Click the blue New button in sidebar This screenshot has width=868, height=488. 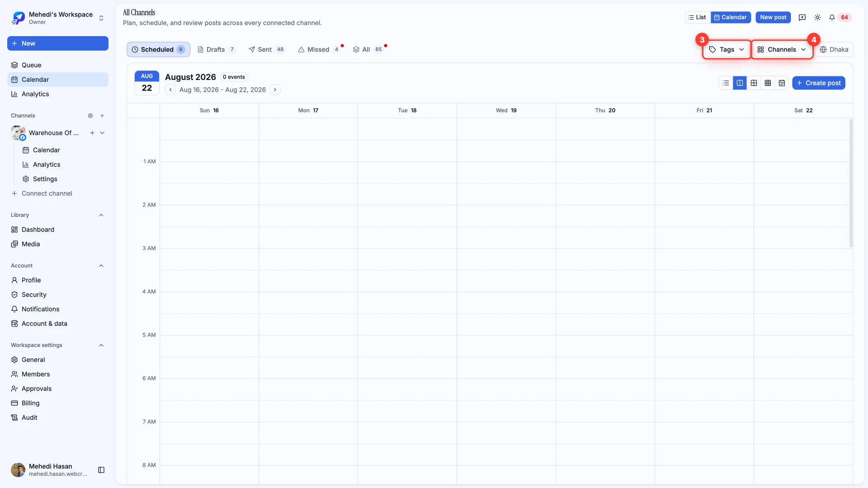pos(58,43)
